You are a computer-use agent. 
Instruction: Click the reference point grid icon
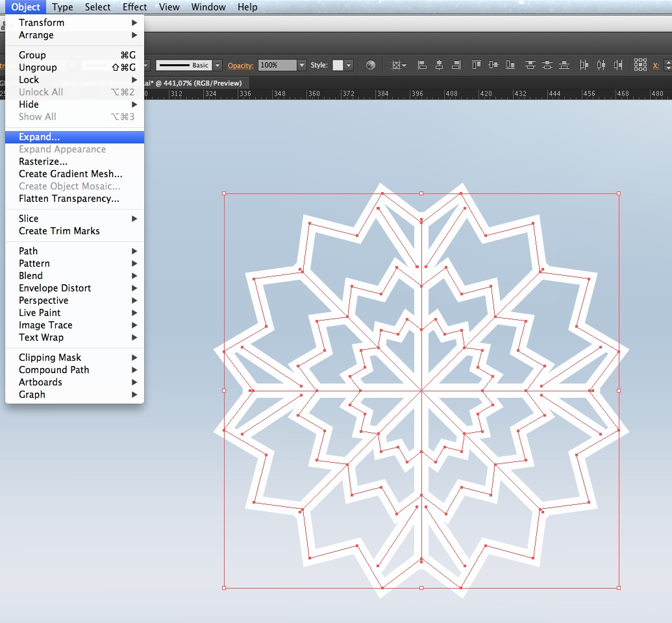(640, 65)
